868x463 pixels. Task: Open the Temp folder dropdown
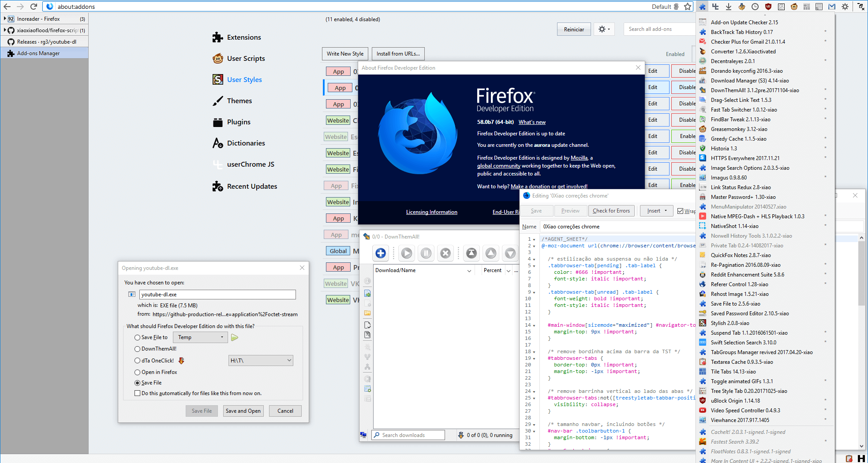click(x=200, y=337)
